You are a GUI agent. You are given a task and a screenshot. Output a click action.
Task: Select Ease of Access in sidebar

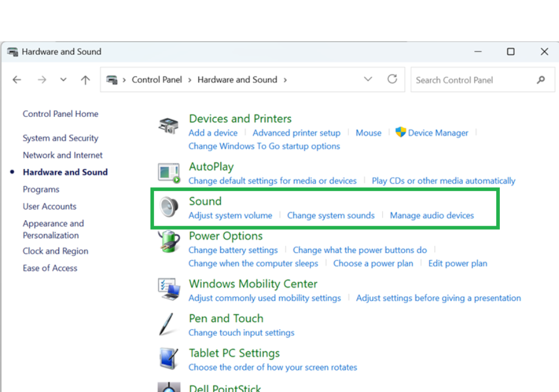pos(50,268)
